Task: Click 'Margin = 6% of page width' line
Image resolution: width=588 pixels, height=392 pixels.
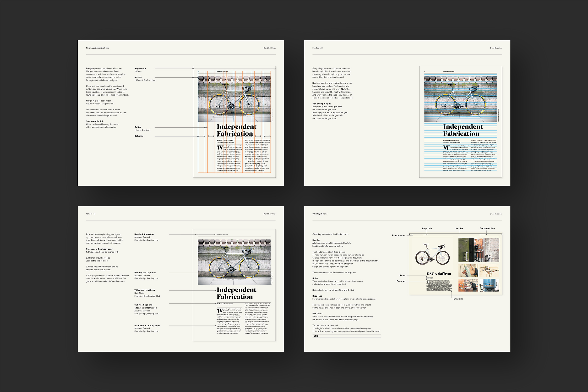Action: click(98, 101)
